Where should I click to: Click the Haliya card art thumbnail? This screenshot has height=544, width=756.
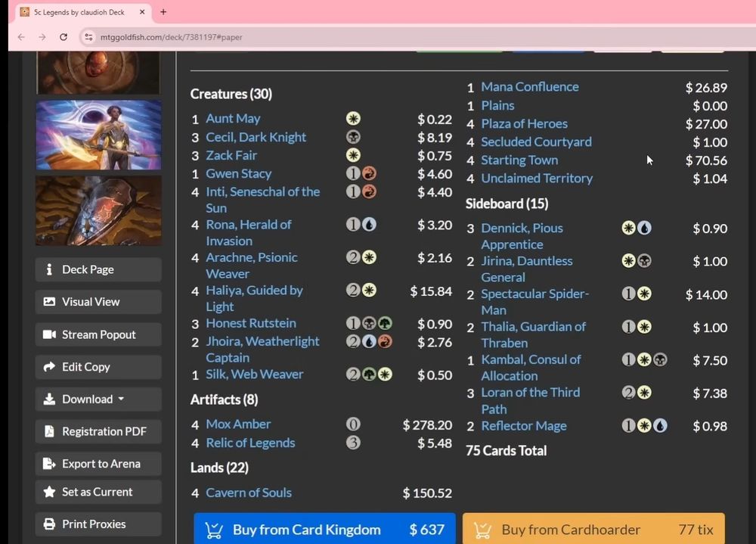coord(98,135)
